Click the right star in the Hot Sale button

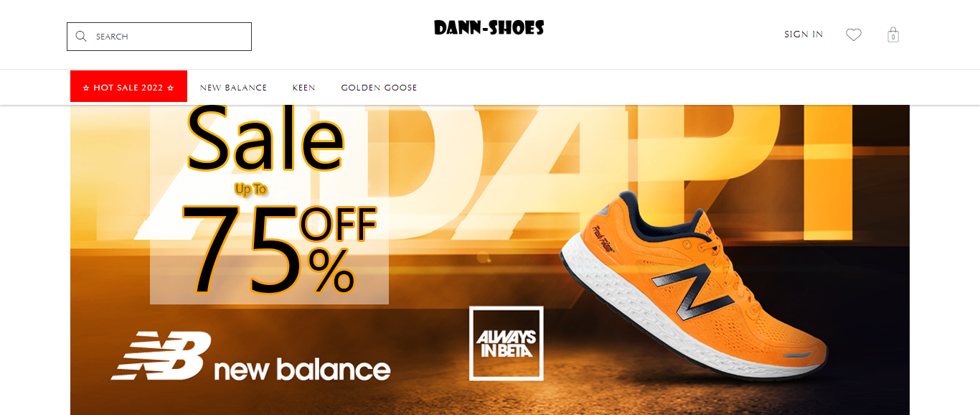click(171, 88)
